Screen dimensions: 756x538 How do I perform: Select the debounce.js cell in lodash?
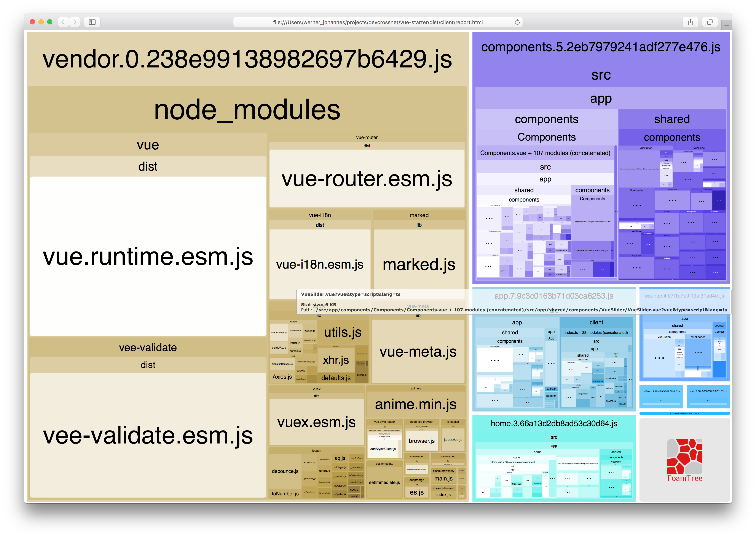tap(285, 471)
